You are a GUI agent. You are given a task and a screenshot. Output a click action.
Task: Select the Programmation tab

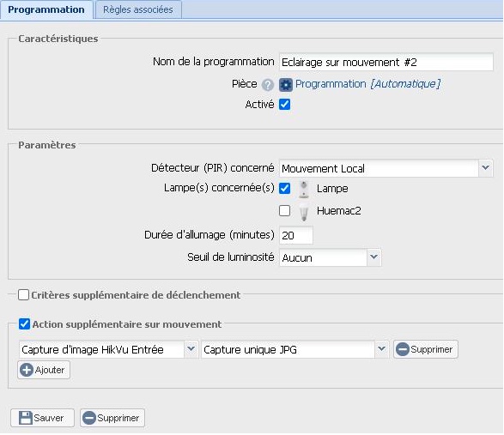click(46, 9)
